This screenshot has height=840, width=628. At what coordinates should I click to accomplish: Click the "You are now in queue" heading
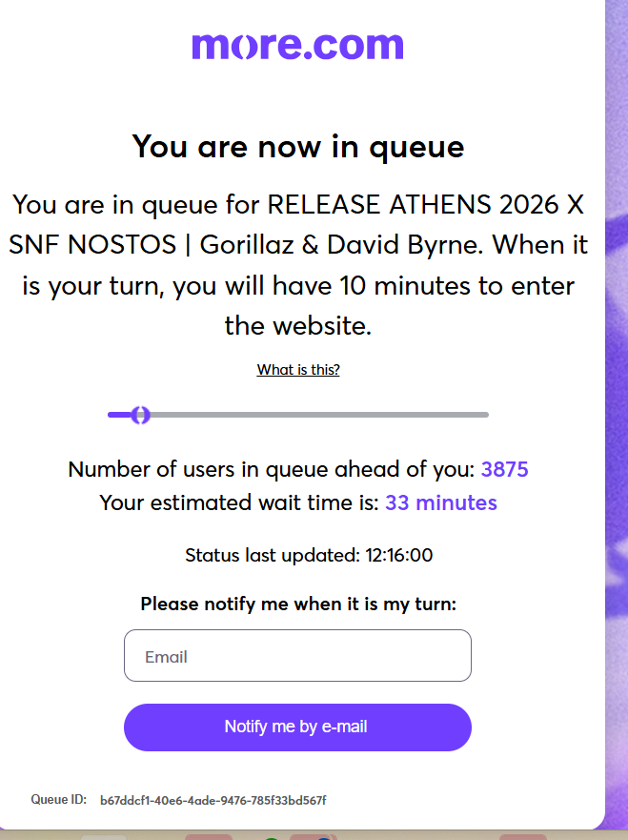click(x=298, y=147)
